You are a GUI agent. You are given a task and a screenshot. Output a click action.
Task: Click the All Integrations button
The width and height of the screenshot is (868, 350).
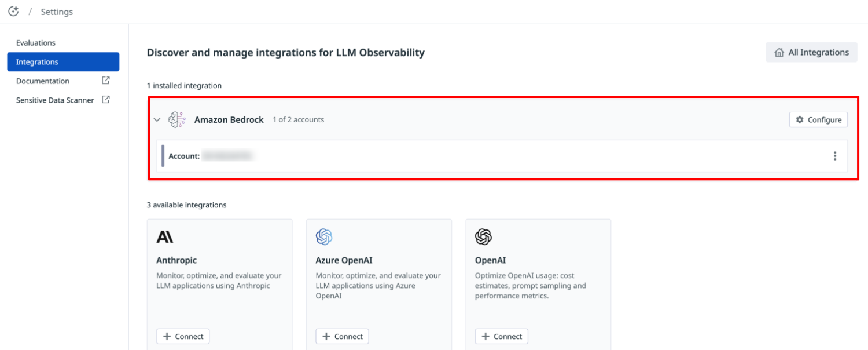811,52
